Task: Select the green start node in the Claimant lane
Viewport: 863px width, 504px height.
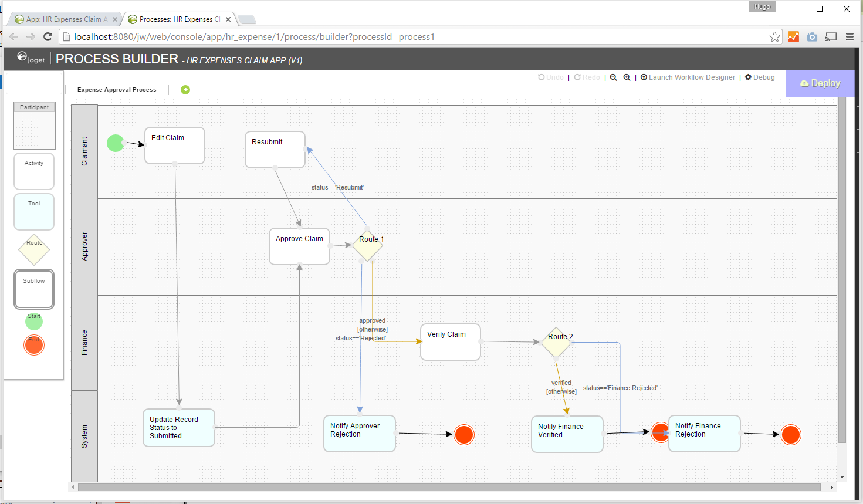Action: 116,143
